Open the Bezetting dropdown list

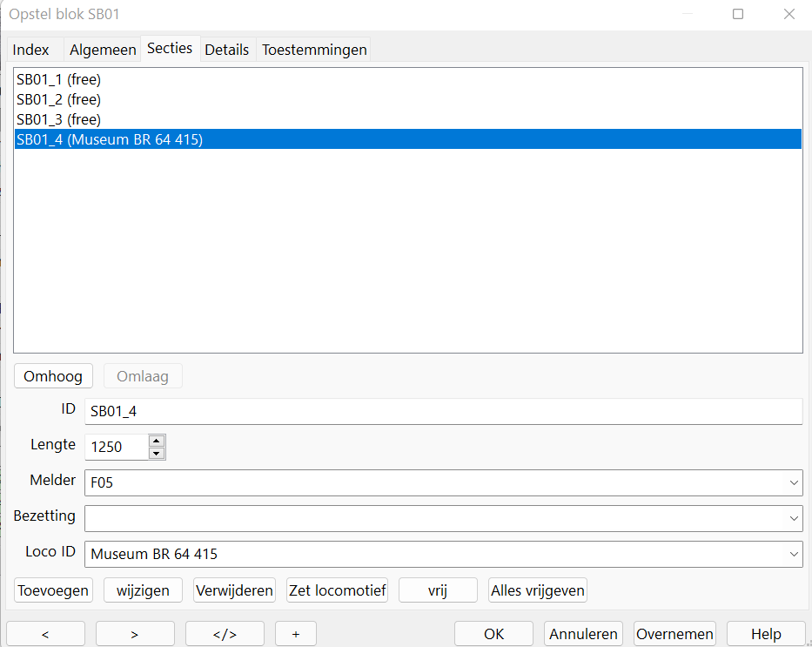[794, 517]
